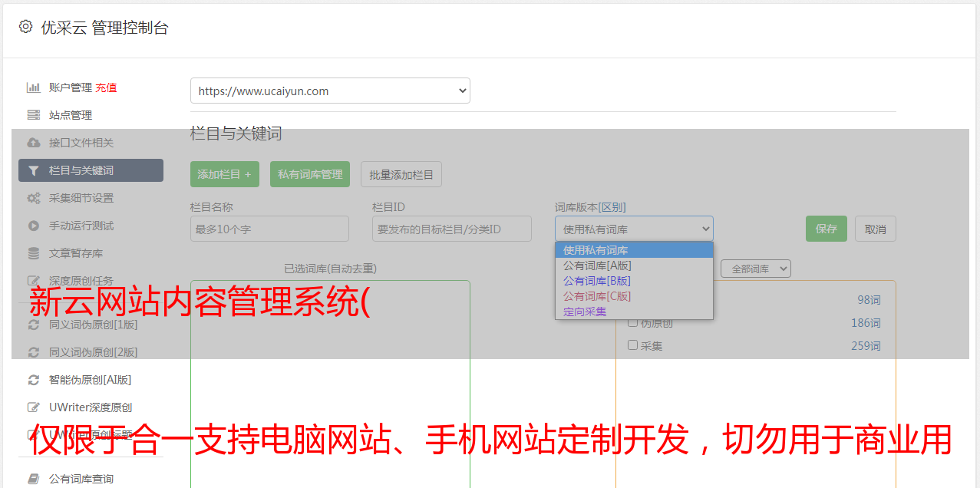Click the 259词 count
980x488 pixels.
[866, 346]
